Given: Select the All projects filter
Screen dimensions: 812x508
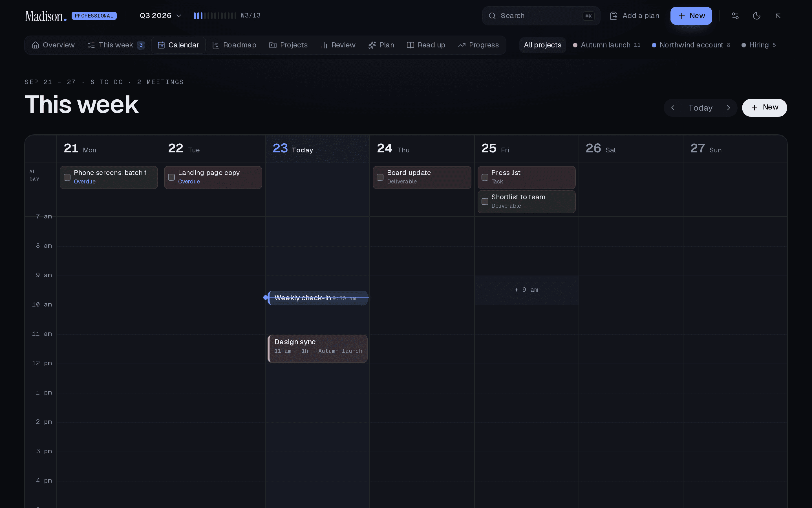Looking at the screenshot, I should pyautogui.click(x=542, y=45).
